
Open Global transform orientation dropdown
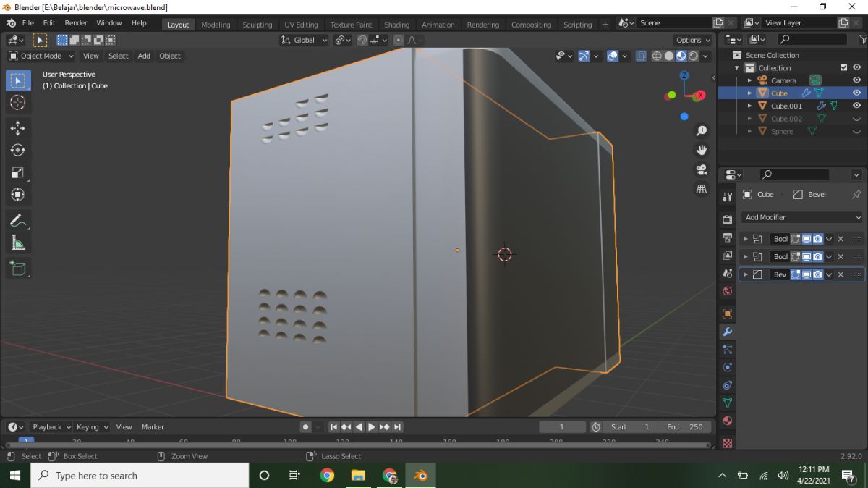pos(305,40)
